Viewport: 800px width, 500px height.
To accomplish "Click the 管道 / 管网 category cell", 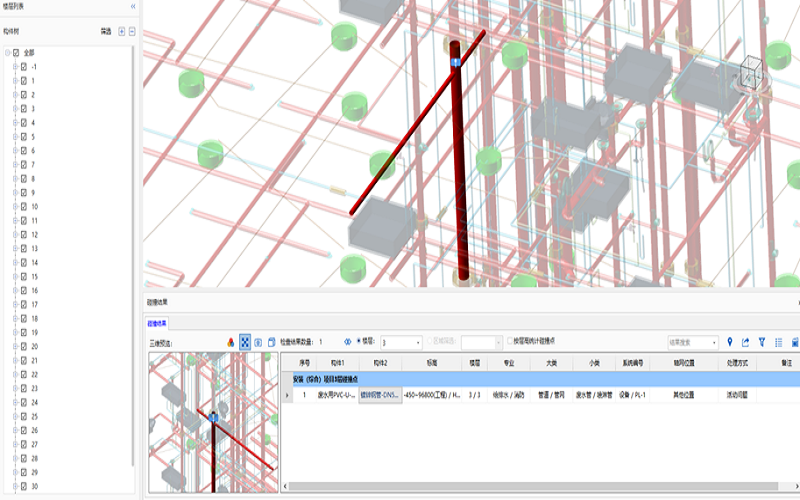I will (552, 395).
